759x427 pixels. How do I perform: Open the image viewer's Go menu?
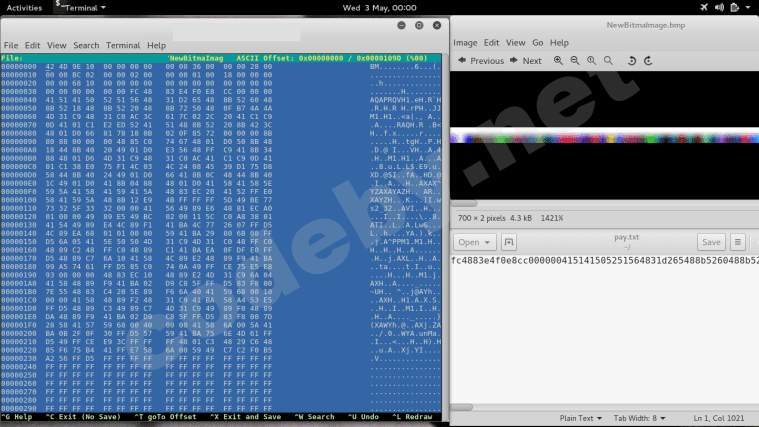coord(538,43)
